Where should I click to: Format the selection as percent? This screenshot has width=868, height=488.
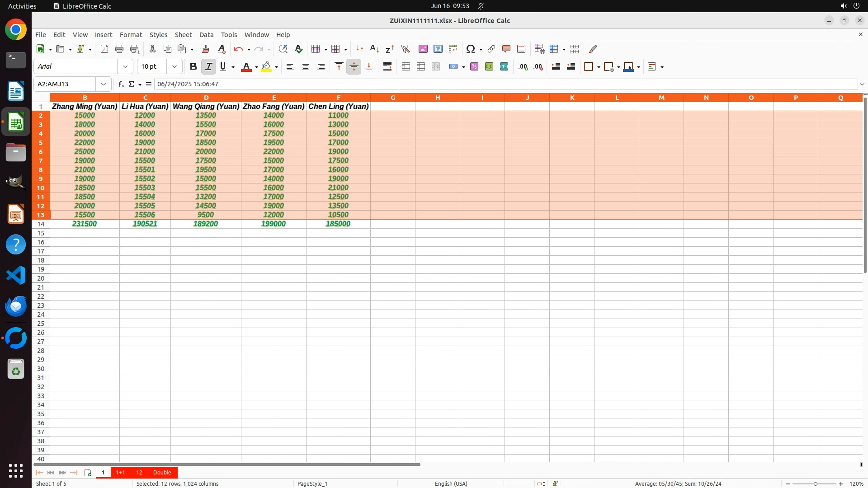tap(474, 66)
